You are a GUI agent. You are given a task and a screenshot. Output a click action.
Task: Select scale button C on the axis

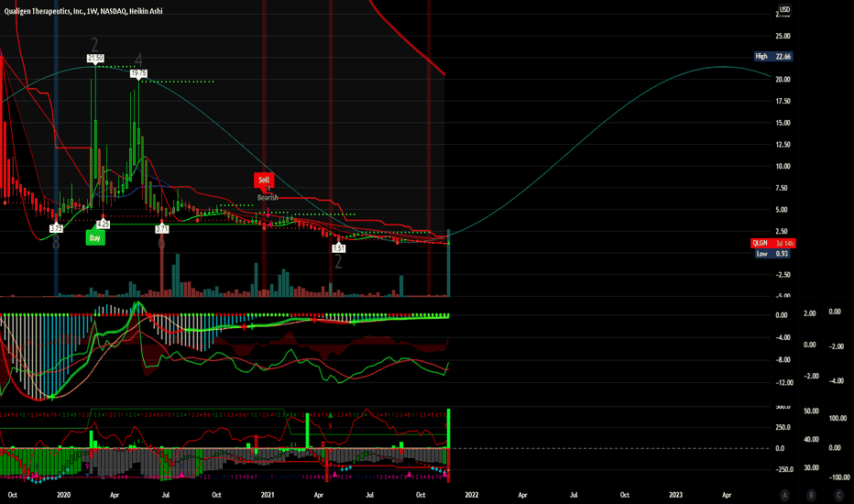coord(838,495)
